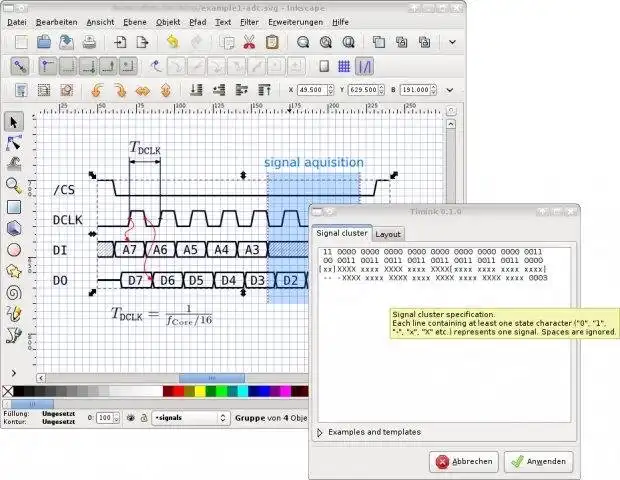
Task: Zoom to fit selection
Action: [303, 42]
